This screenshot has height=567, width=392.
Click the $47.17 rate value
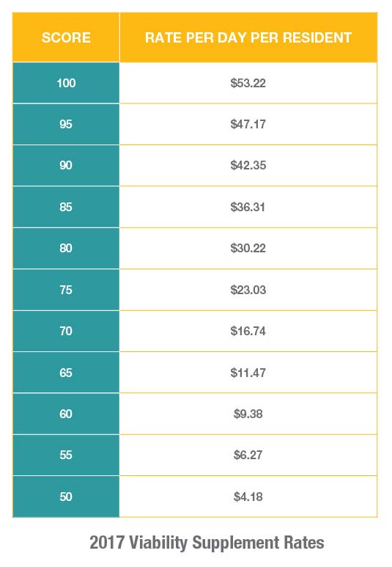coord(248,124)
